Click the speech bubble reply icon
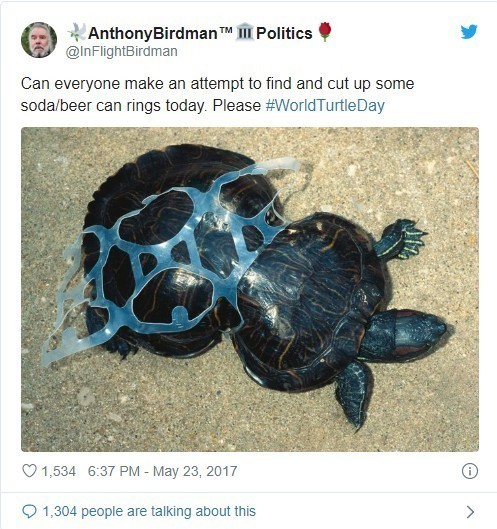This screenshot has width=497, height=529. (29, 511)
